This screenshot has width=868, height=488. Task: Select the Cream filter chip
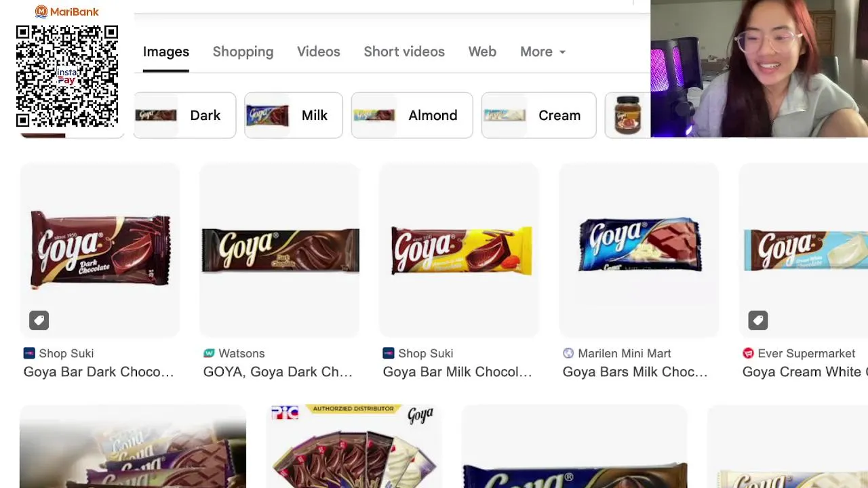[539, 115]
